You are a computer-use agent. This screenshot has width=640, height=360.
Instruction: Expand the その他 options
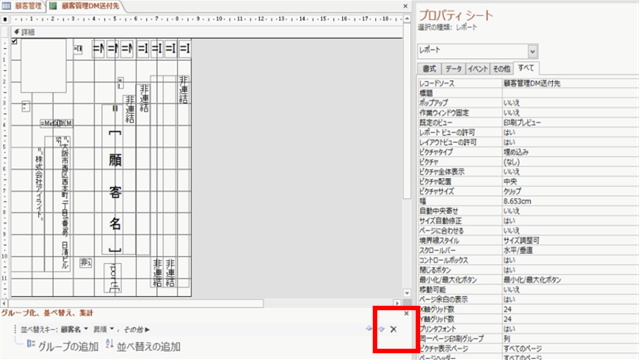pos(136,329)
